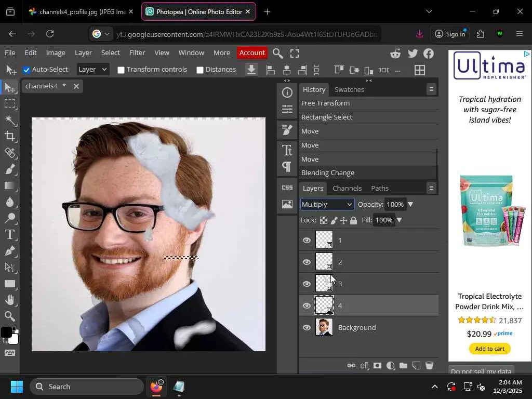The image size is (532, 399).
Task: Expand the Opacity slider dropdown arrow
Action: point(410,204)
